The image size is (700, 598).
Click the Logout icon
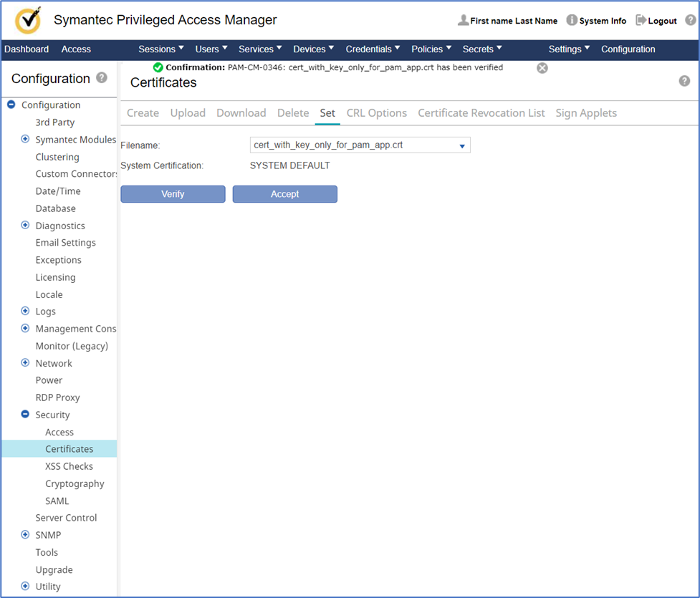pyautogui.click(x=641, y=21)
